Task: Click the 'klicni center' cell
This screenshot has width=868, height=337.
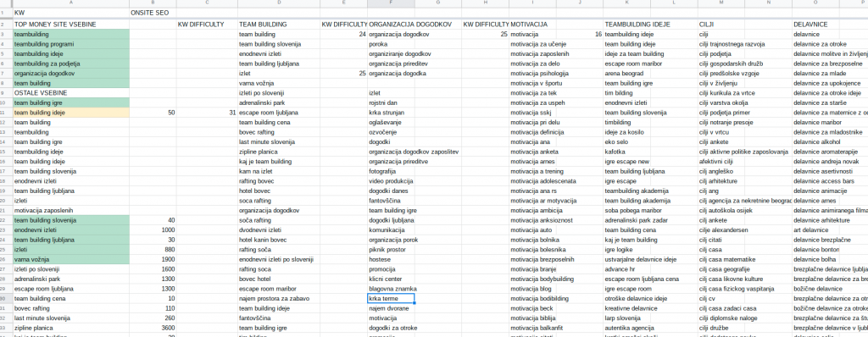Action: point(391,279)
